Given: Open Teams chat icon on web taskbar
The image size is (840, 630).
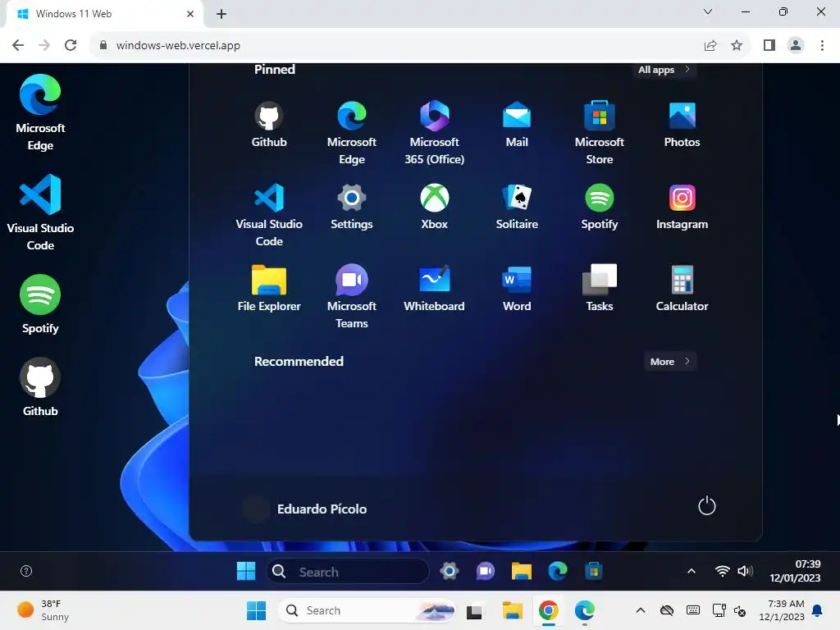Looking at the screenshot, I should point(485,571).
